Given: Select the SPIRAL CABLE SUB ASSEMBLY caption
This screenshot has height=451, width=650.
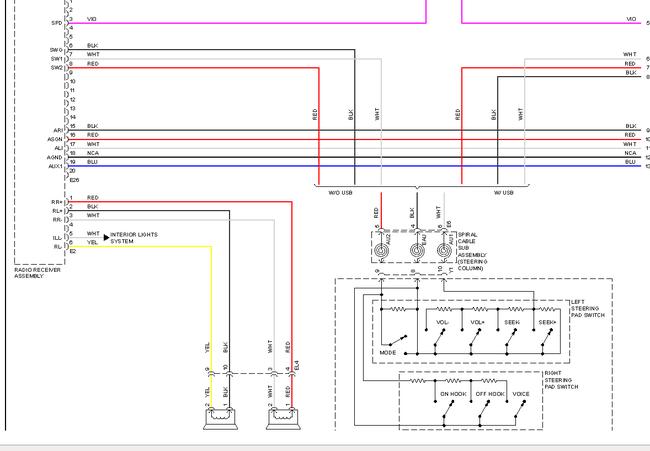Looking at the screenshot, I should [x=473, y=252].
